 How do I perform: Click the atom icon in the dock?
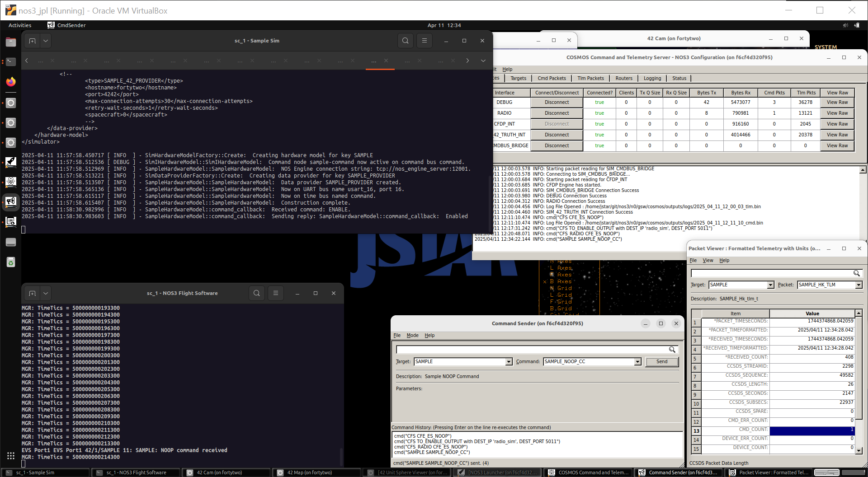tap(11, 182)
